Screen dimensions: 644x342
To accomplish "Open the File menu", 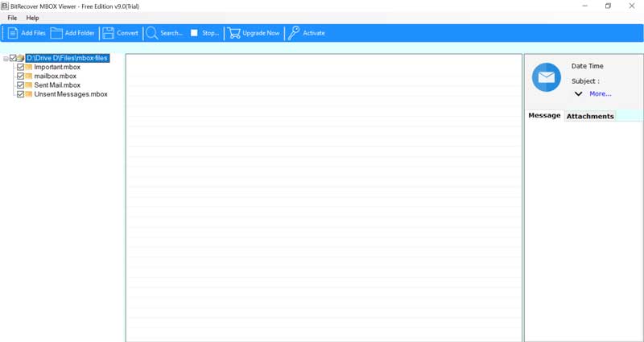I will [x=12, y=18].
